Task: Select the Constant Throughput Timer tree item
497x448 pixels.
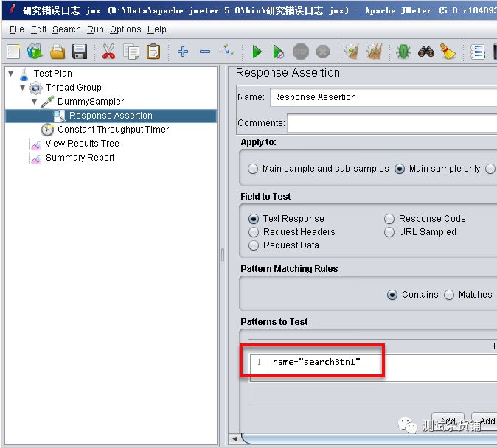Action: [x=113, y=130]
